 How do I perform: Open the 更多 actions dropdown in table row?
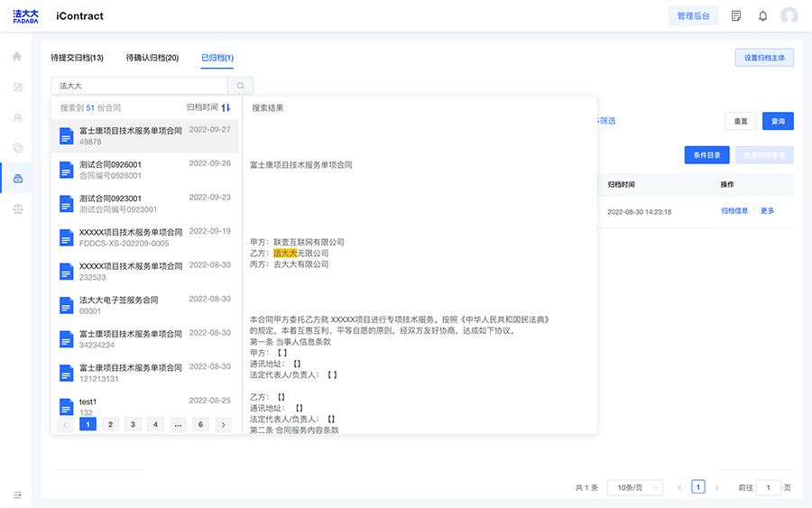(x=767, y=211)
